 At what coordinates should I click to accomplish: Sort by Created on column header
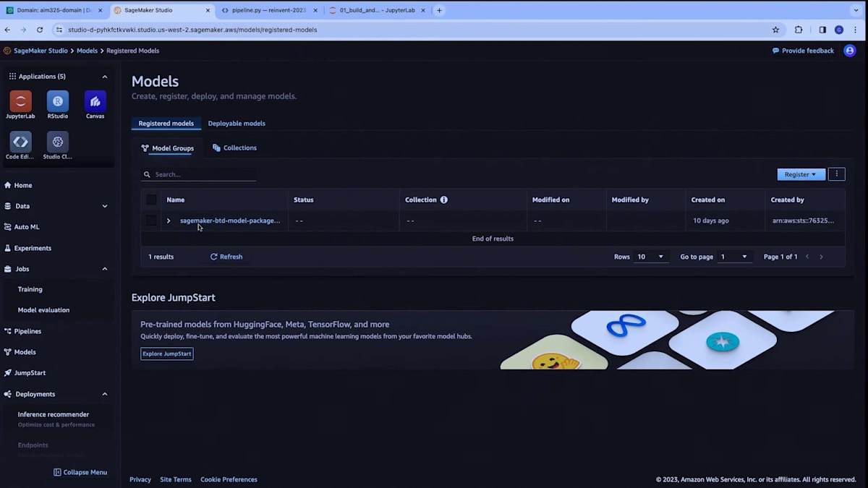point(708,200)
